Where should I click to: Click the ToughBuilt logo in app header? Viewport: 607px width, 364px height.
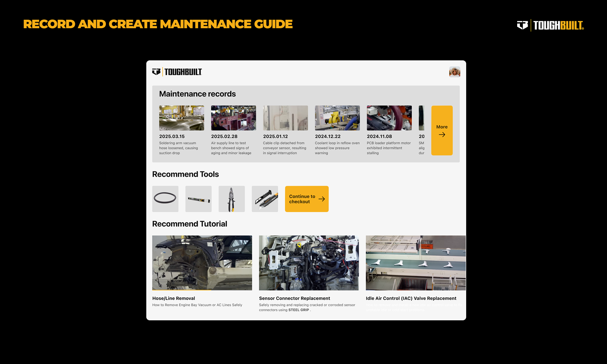coord(177,72)
